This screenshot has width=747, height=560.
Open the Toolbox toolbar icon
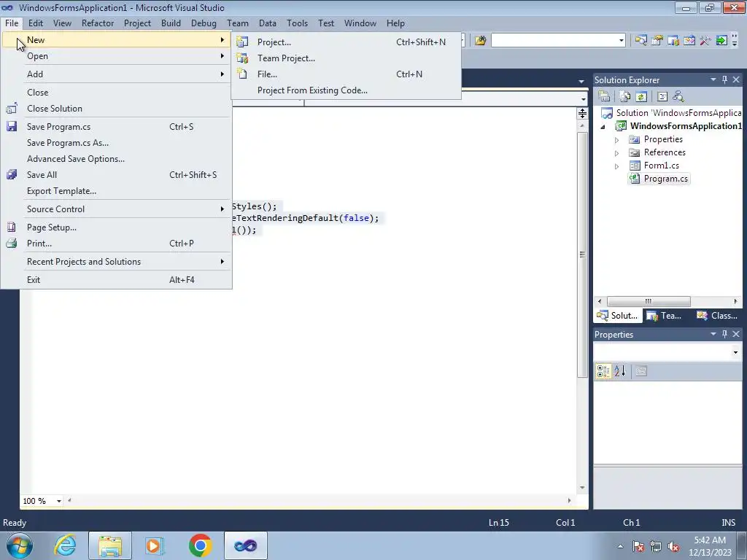click(x=705, y=41)
